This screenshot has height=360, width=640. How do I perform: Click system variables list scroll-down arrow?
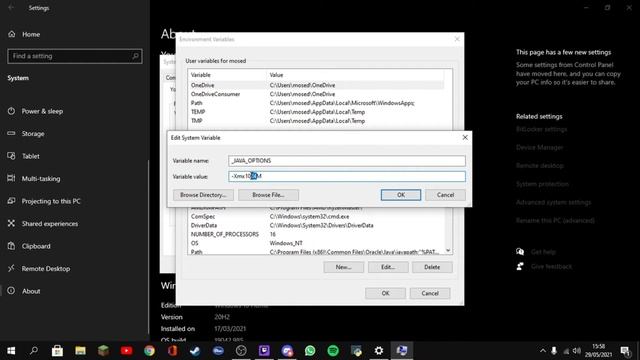point(448,250)
